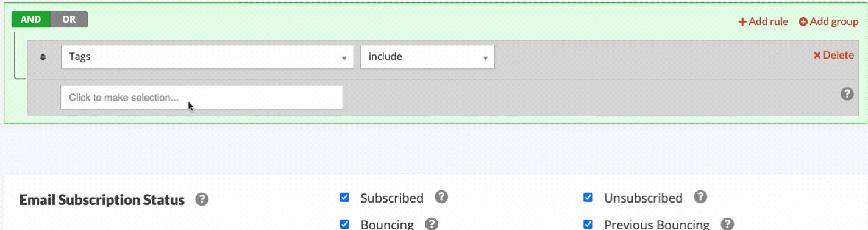Open the Tags field dropdown
Viewport: 868px width, 230px height.
point(207,57)
